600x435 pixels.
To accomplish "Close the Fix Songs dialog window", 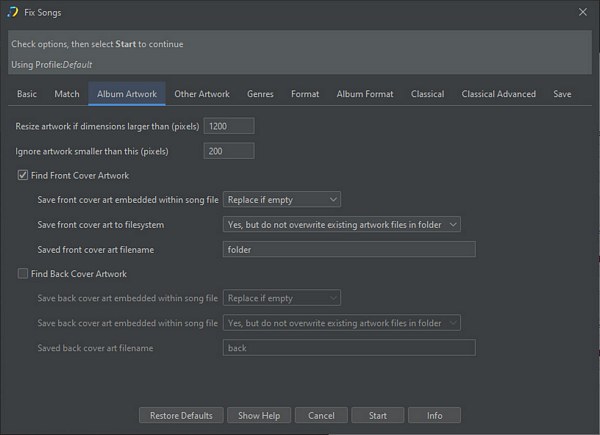I will coord(583,12).
